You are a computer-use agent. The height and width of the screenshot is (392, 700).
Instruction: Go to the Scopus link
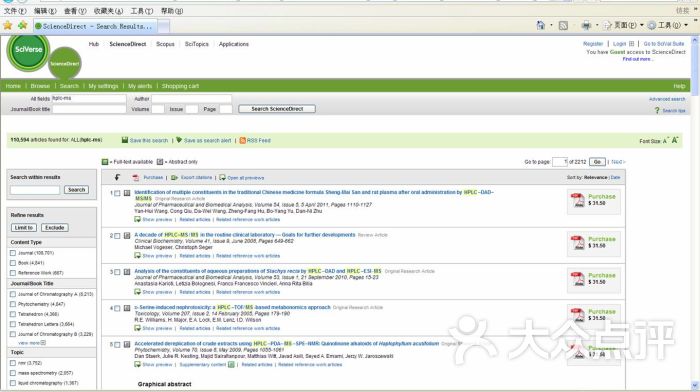(x=165, y=44)
